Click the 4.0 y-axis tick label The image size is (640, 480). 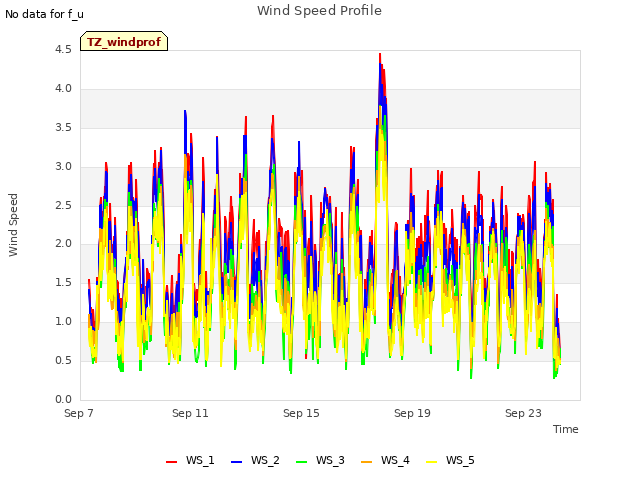63,89
